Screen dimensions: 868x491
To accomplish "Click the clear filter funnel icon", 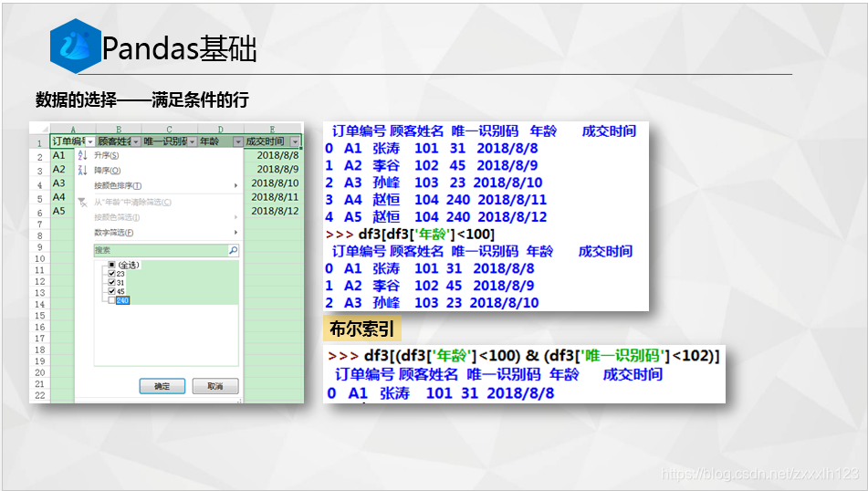I will 82,202.
